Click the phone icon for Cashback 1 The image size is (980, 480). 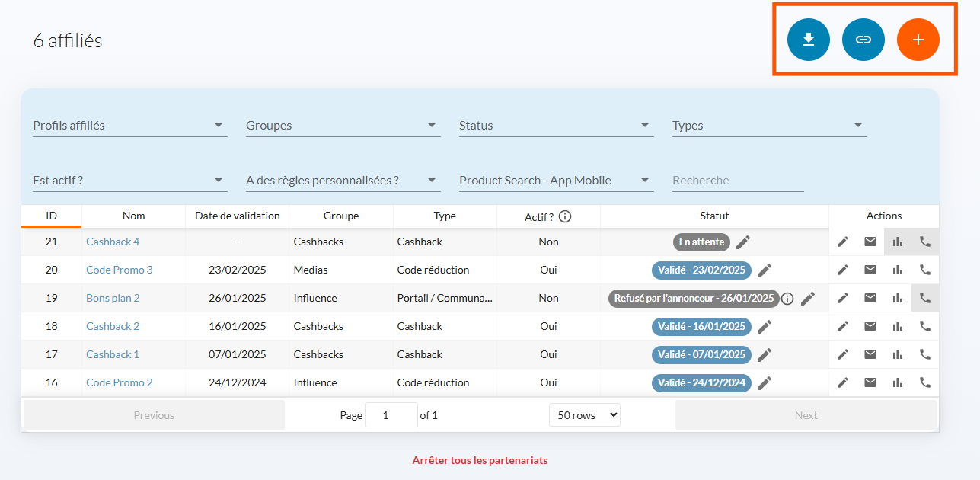coord(925,354)
